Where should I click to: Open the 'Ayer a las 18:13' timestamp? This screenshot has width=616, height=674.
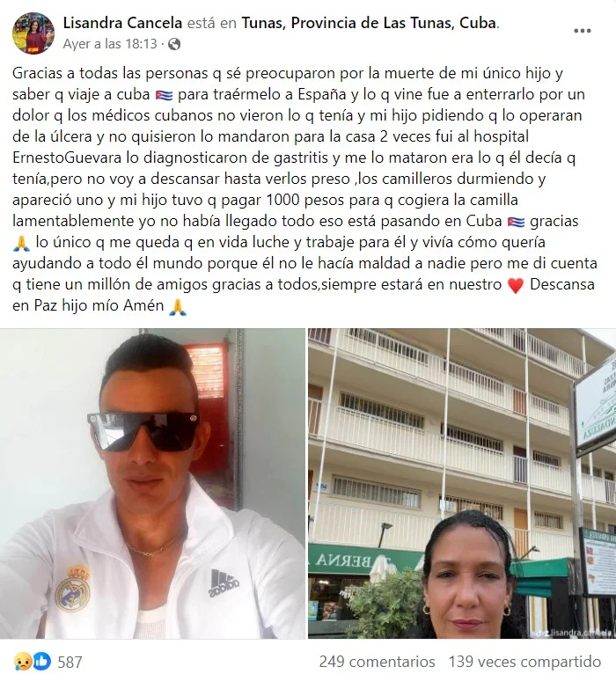pyautogui.click(x=110, y=44)
